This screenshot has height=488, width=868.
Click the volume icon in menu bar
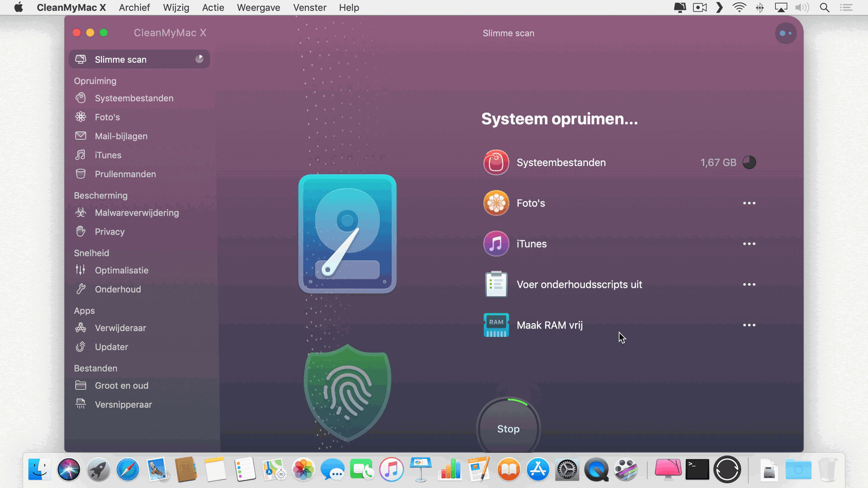coord(802,8)
